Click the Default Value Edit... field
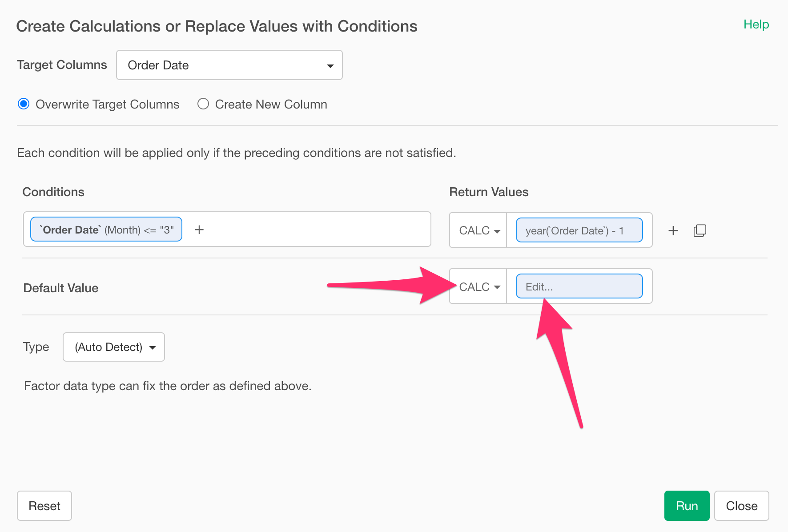The width and height of the screenshot is (788, 532). pyautogui.click(x=579, y=286)
